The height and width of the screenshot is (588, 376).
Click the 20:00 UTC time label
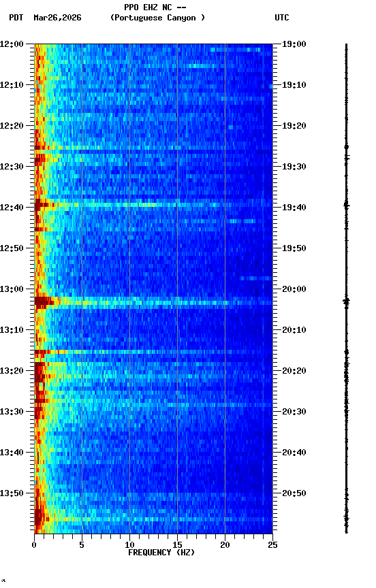[294, 289]
